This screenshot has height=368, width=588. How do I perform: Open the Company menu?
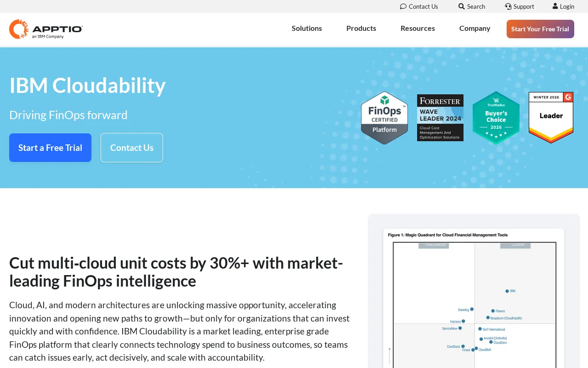click(475, 28)
